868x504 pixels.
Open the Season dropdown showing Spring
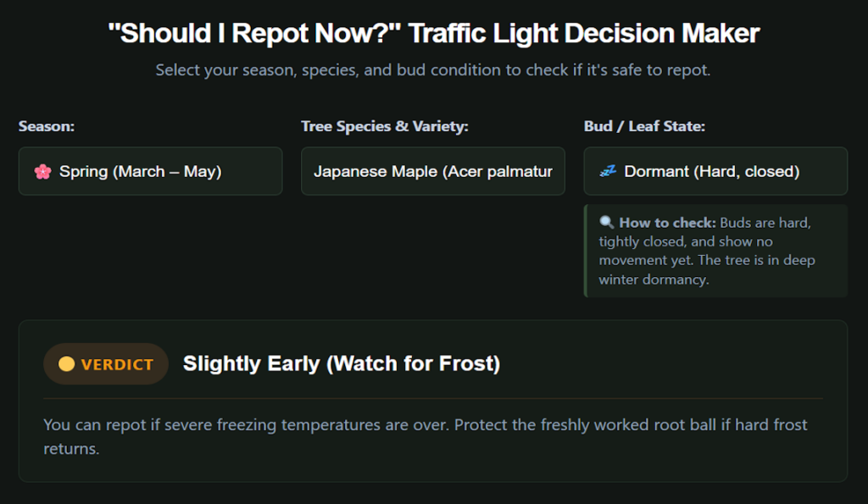(151, 171)
